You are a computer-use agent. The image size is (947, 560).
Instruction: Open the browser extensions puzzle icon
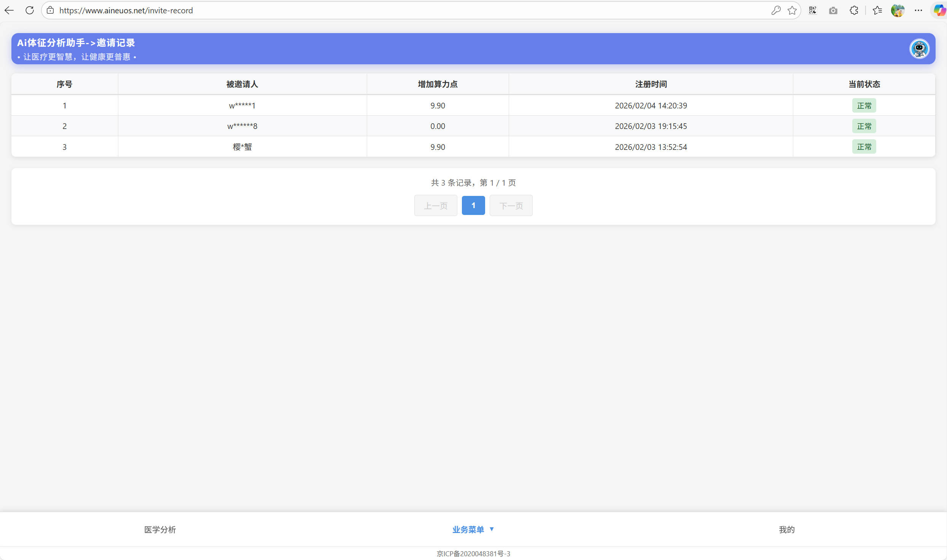point(854,11)
